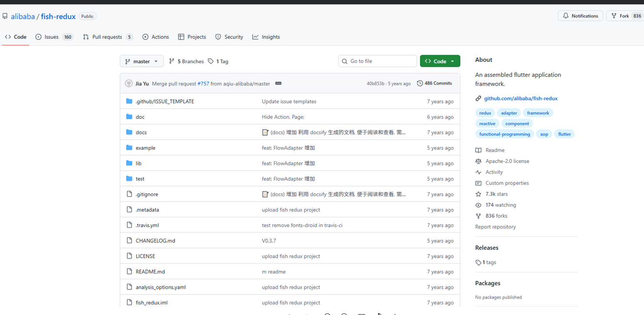
Task: Open the Custom properties link
Action: [x=507, y=183]
